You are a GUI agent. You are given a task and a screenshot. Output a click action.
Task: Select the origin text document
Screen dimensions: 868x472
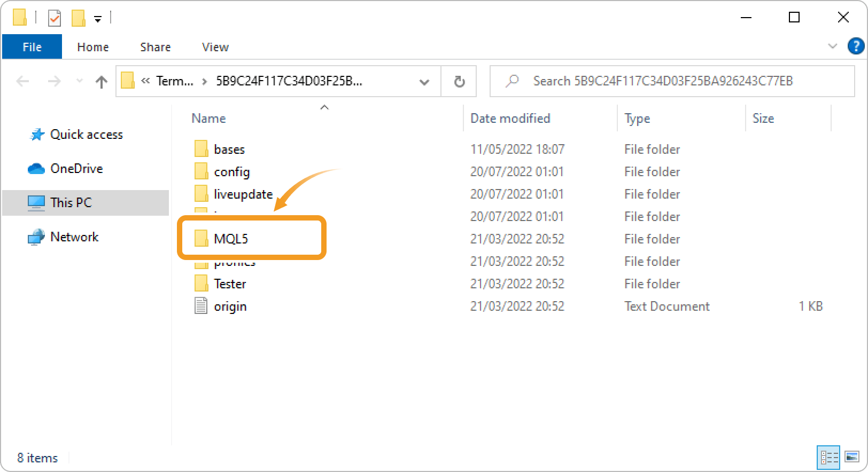(230, 306)
